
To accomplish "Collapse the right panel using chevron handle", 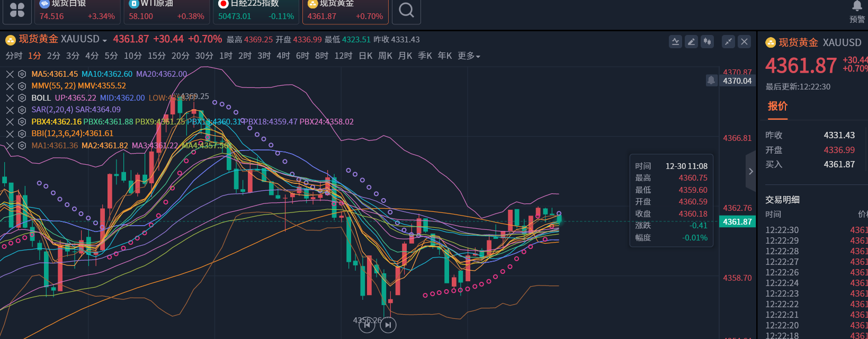I will pos(750,171).
